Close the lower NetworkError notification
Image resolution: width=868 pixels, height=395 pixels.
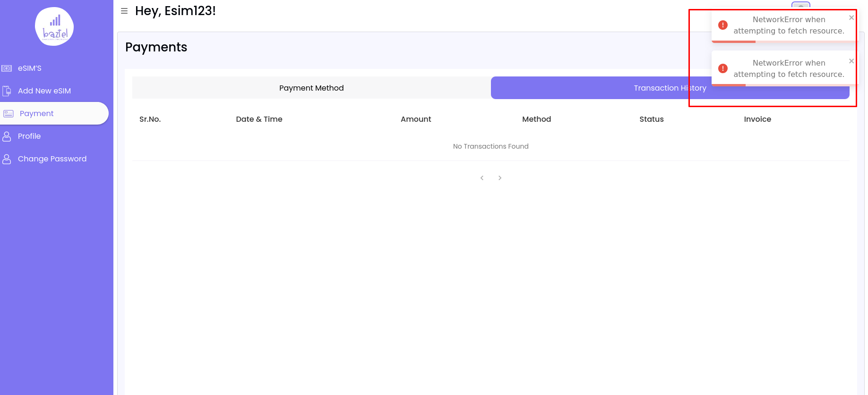[x=851, y=61]
